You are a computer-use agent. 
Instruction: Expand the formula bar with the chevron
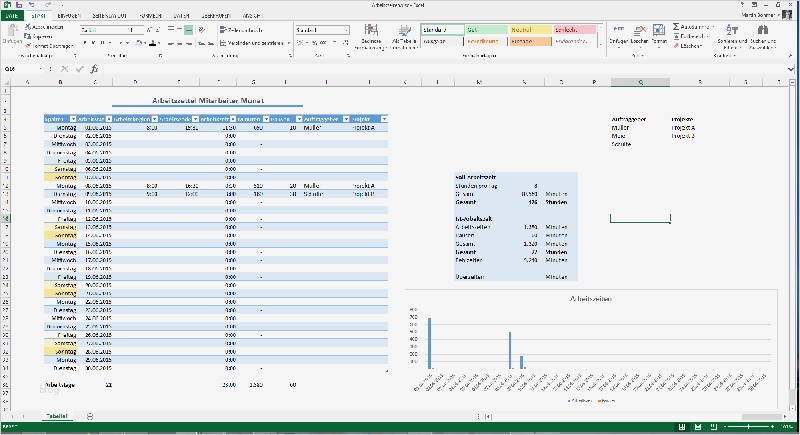click(x=793, y=69)
